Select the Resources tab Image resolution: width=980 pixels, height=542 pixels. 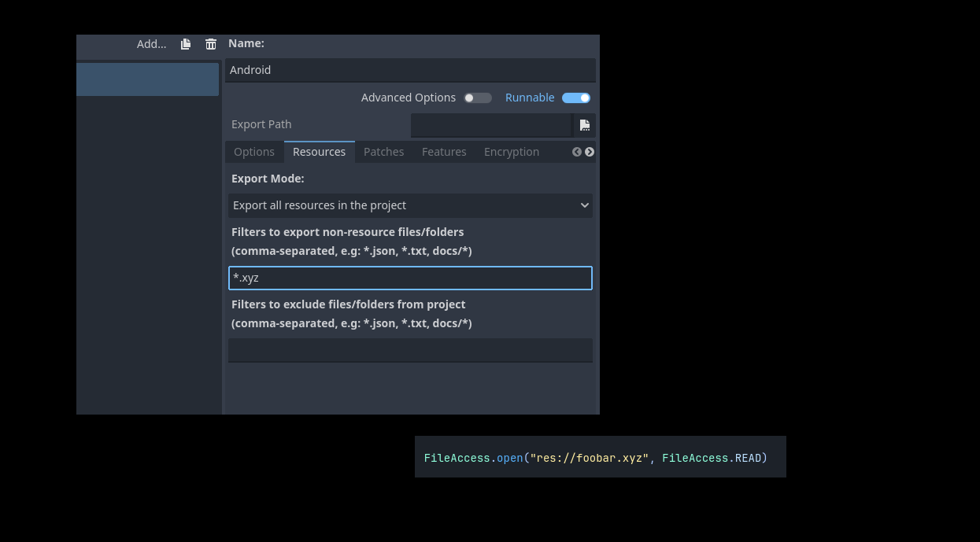tap(319, 152)
